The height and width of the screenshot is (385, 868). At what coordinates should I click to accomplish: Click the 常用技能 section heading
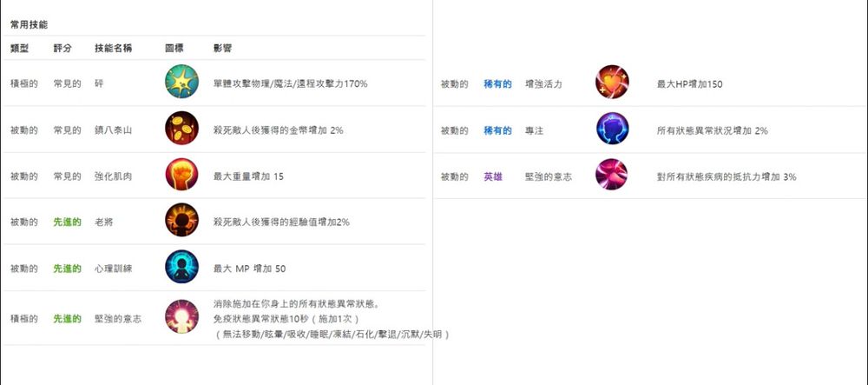pyautogui.click(x=29, y=24)
